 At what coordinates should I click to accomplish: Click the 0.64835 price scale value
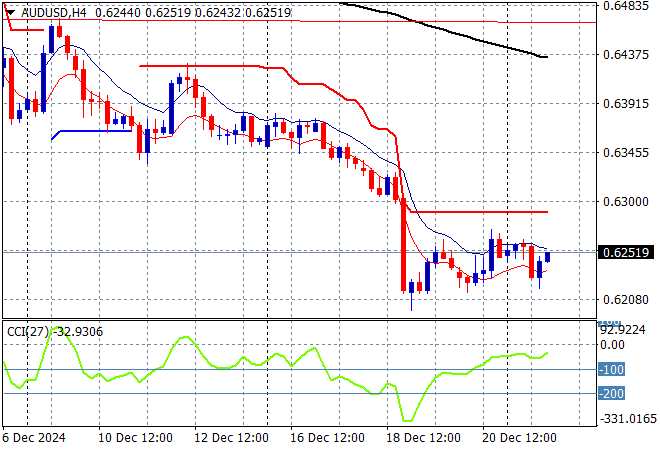coord(626,6)
